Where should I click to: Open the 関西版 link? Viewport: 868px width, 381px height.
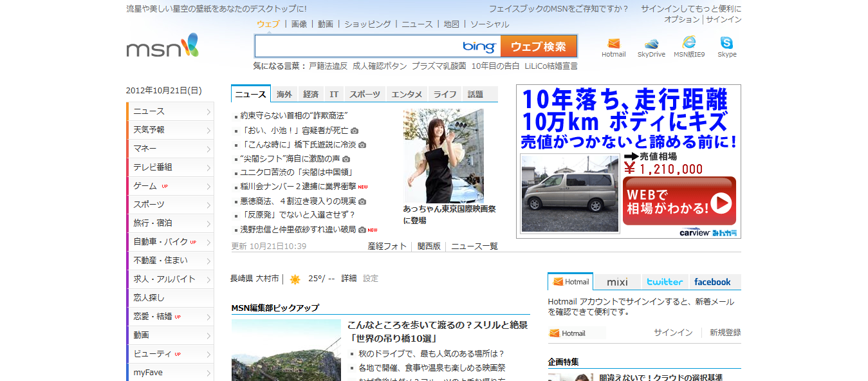(x=429, y=246)
